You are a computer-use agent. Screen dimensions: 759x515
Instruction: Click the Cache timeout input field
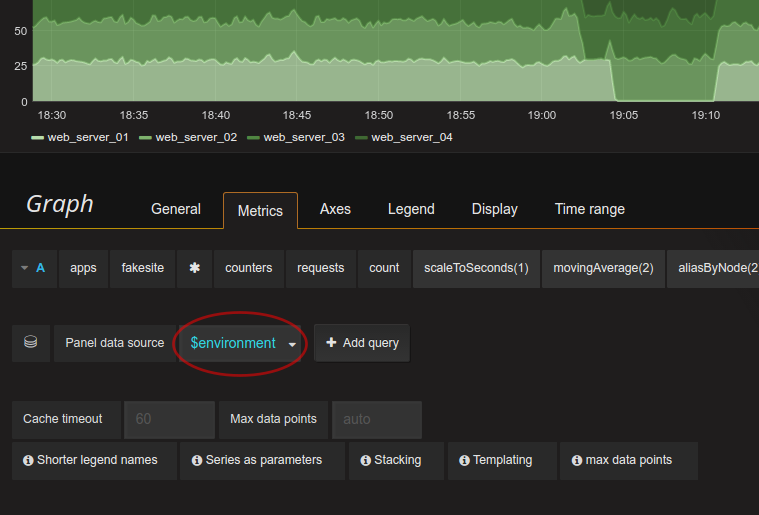[x=169, y=419]
